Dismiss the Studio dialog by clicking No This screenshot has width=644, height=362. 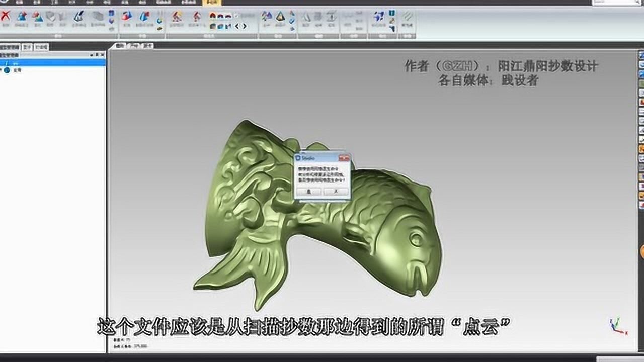point(335,192)
